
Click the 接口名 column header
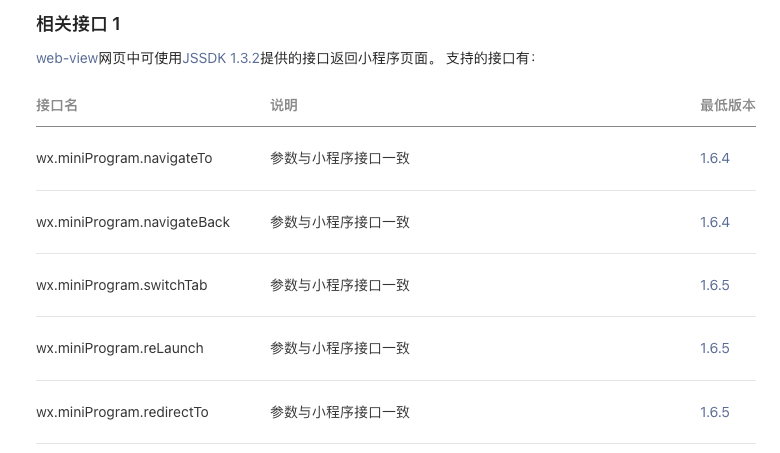57,105
